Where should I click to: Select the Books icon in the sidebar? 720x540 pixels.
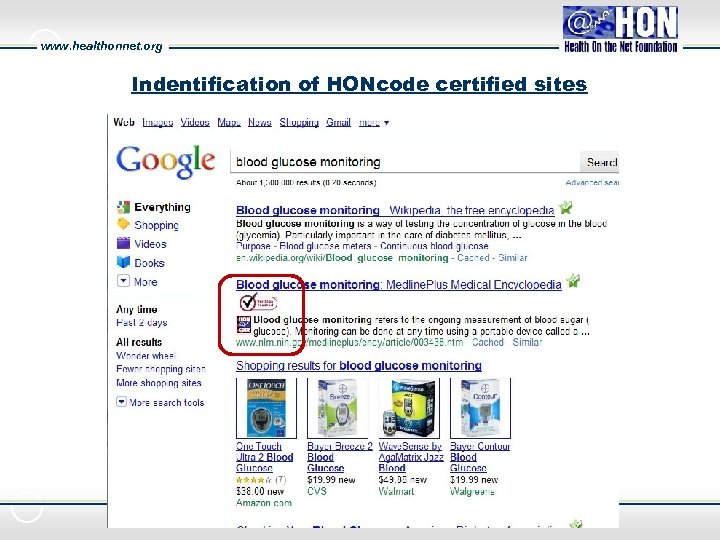123,262
